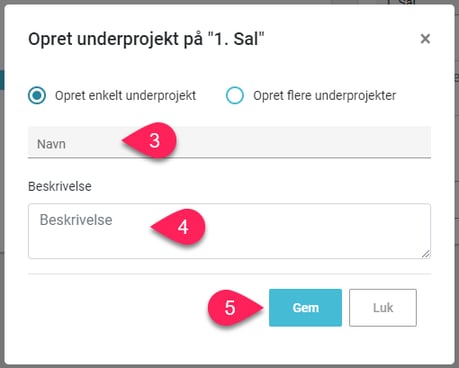Click the Navn placeholder text
459x368 pixels.
[51, 144]
